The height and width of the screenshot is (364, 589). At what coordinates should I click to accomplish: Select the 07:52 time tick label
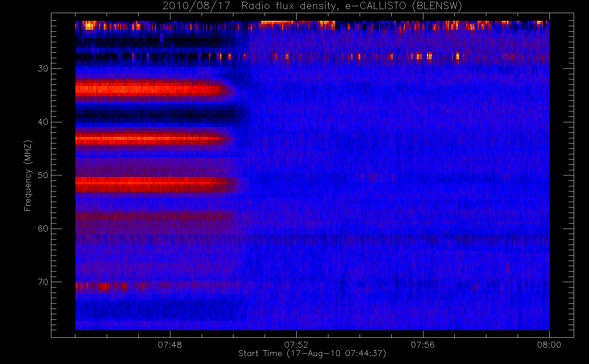point(296,345)
